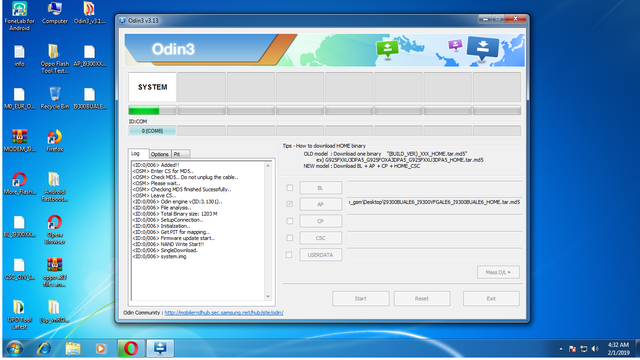Image resolution: width=640 pixels, height=360 pixels.
Task: Show hidden system tray icons
Action: pos(561,349)
